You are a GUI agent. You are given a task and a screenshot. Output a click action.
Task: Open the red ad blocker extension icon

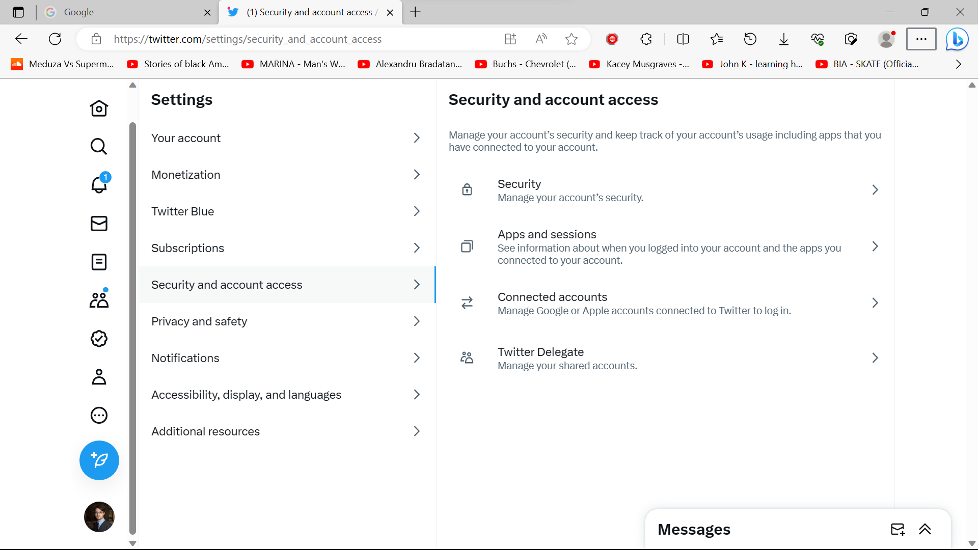pyautogui.click(x=612, y=39)
